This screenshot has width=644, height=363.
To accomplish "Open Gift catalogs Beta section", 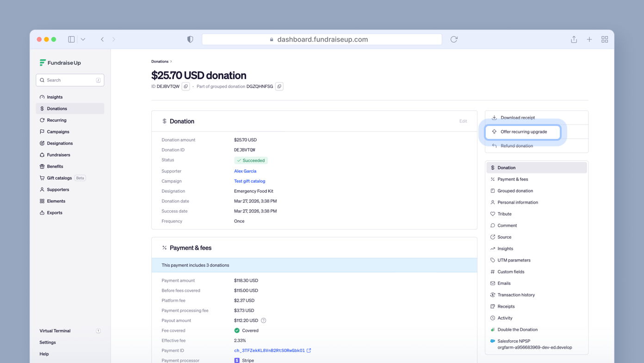I will coord(70,178).
